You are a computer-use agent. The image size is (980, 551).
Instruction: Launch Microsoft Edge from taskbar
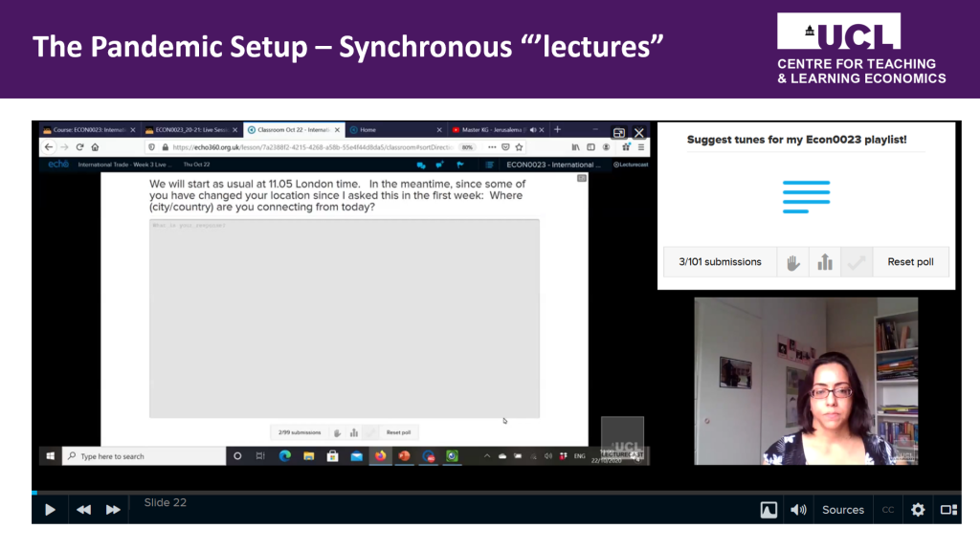click(285, 456)
